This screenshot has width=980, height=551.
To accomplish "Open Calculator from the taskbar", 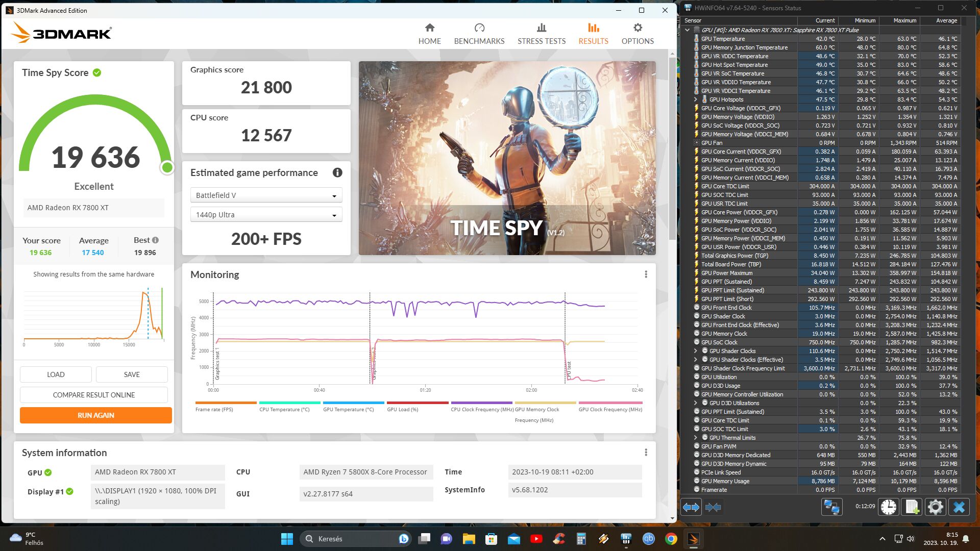I will tap(581, 539).
